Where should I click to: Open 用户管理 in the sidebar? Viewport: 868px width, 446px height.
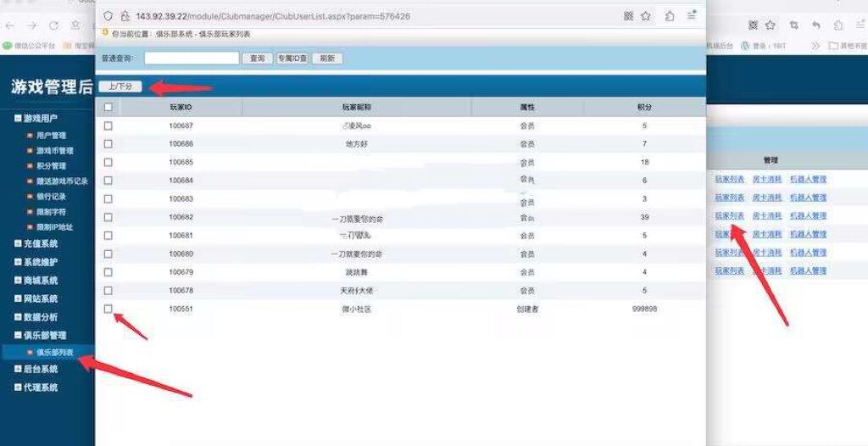pos(50,136)
